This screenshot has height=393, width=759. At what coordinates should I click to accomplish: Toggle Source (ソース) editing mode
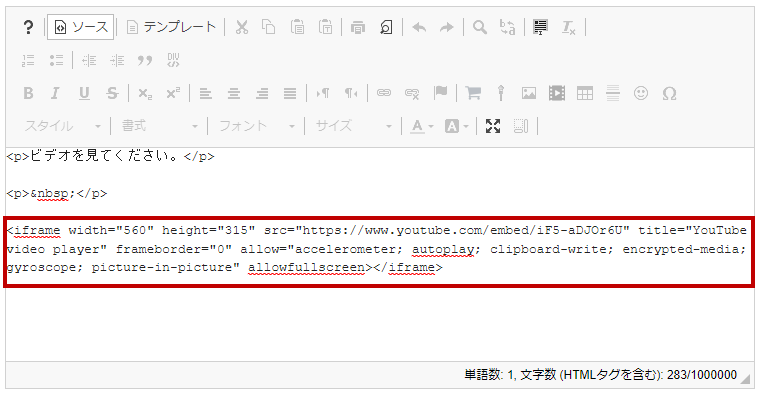pyautogui.click(x=81, y=27)
